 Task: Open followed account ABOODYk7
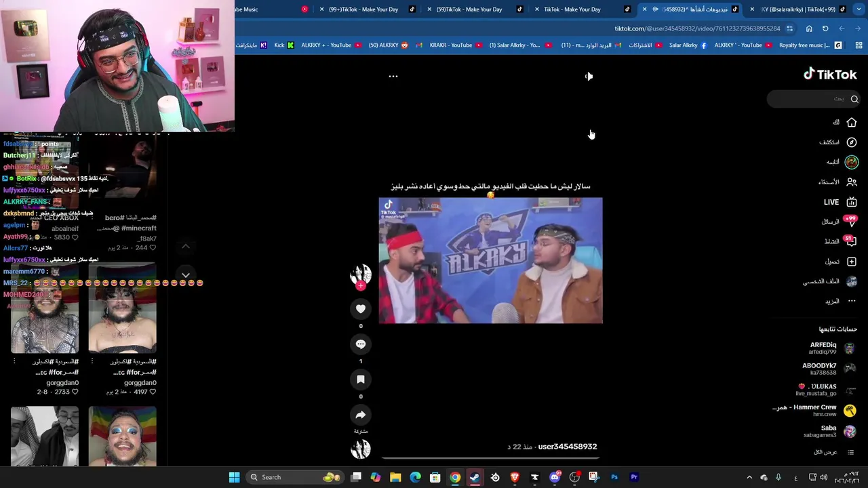click(x=829, y=369)
